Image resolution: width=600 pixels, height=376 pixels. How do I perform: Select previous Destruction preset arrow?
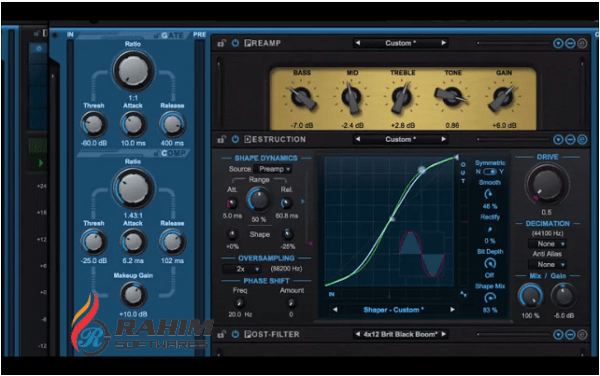[x=357, y=139]
